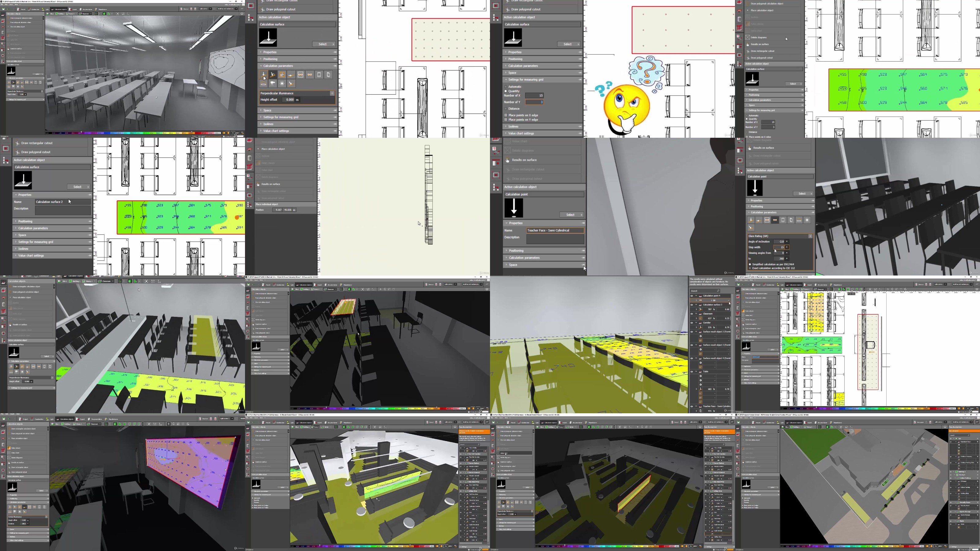The image size is (980, 551).
Task: Click Calculation surface thumbnail above Calculation surface 2 name
Action: (x=23, y=180)
